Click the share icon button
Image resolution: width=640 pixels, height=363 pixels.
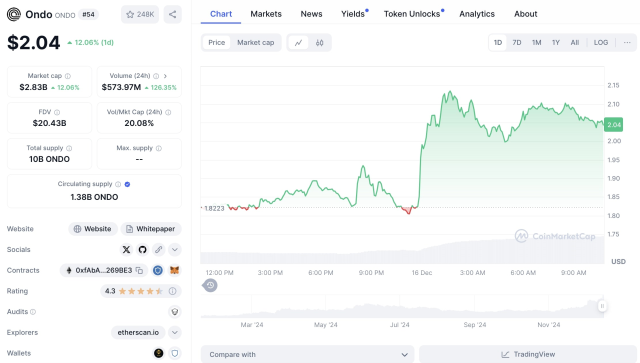pyautogui.click(x=173, y=14)
